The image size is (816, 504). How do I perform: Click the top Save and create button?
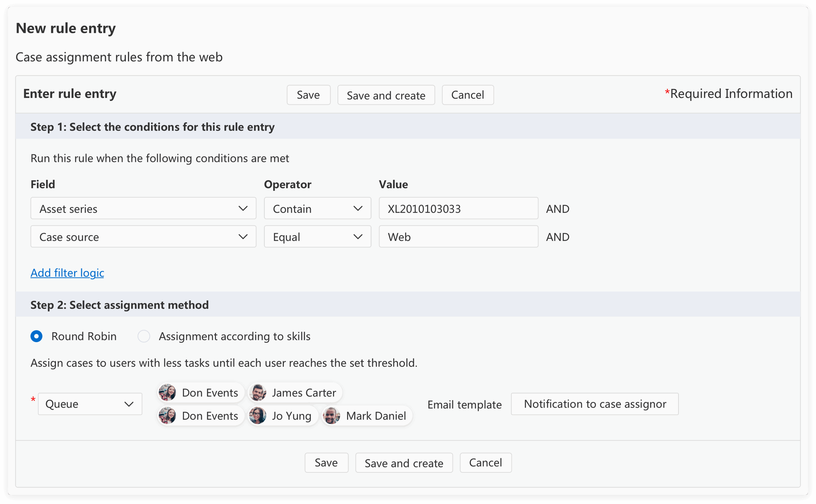pos(386,95)
